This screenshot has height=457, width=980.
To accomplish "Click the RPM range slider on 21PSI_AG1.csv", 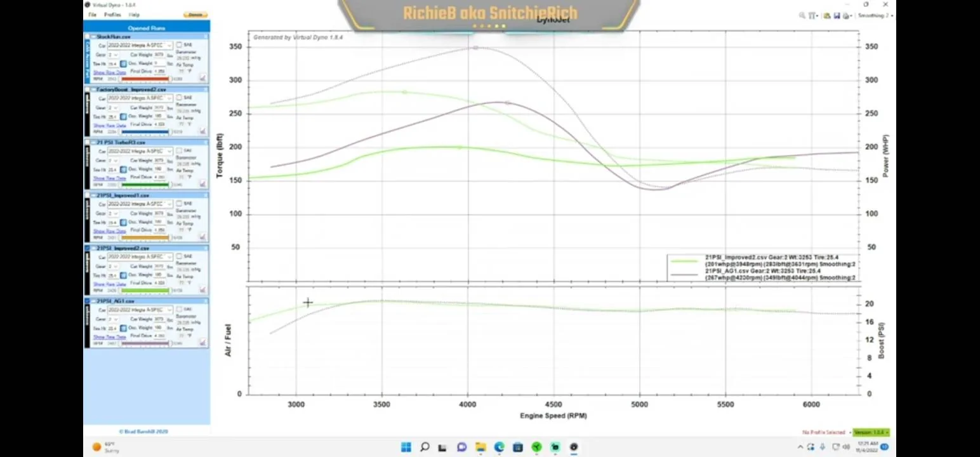I will pos(146,344).
